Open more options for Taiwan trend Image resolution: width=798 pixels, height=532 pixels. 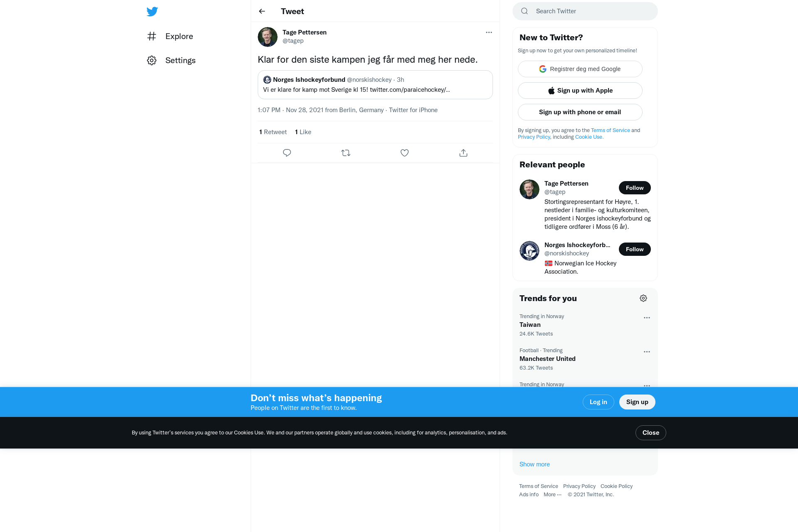click(647, 318)
